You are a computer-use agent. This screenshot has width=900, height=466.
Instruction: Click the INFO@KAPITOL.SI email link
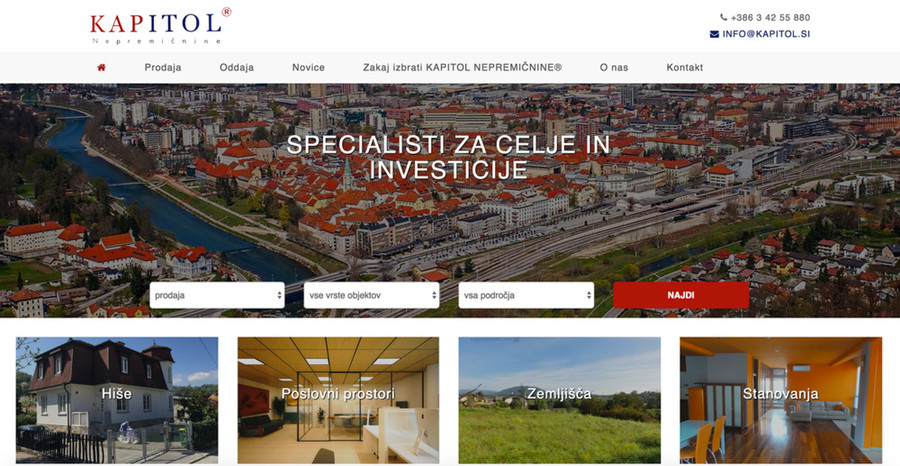pos(766,34)
